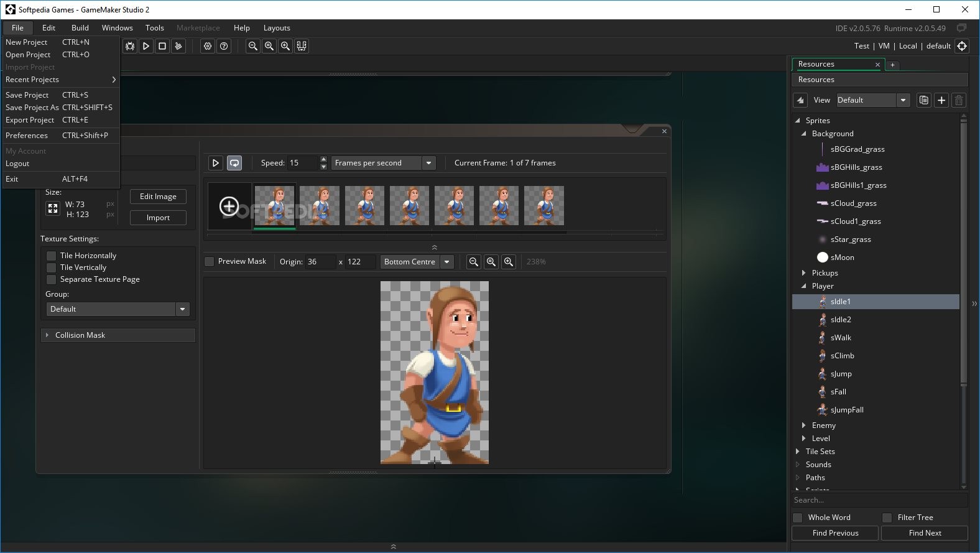This screenshot has width=980, height=553.
Task: Open the Frames per second dropdown
Action: (x=383, y=163)
